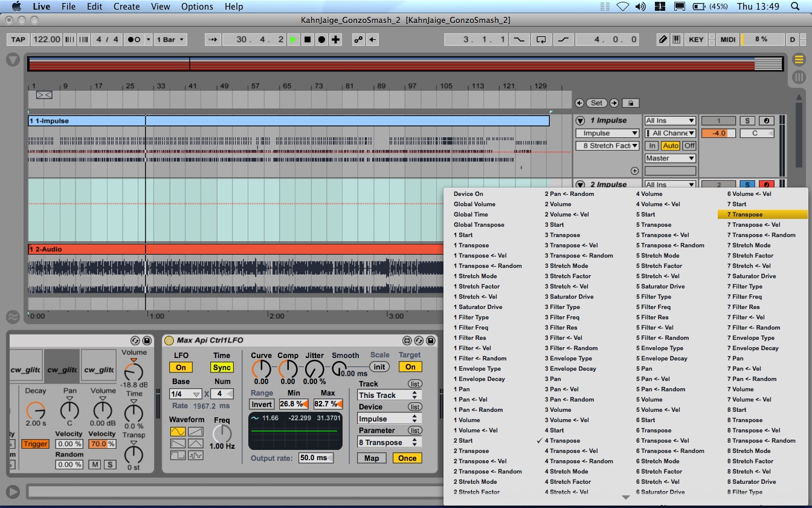Click the Map button in LFO device
The height and width of the screenshot is (508, 812).
(x=372, y=458)
